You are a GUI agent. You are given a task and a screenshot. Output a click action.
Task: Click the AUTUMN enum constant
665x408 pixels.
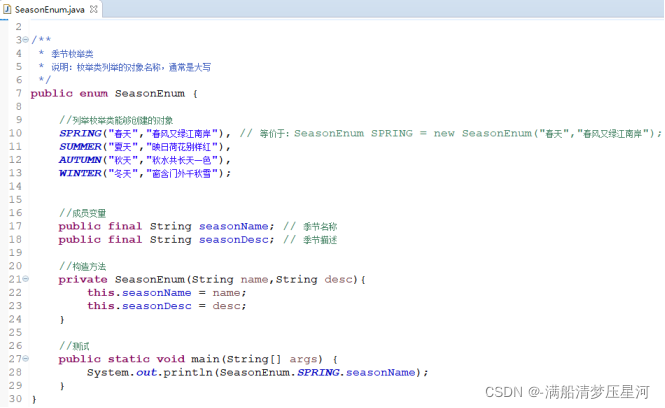click(80, 160)
